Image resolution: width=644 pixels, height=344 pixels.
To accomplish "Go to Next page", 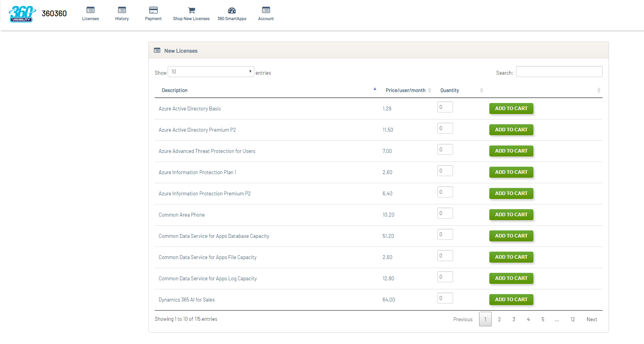I will pyautogui.click(x=592, y=319).
